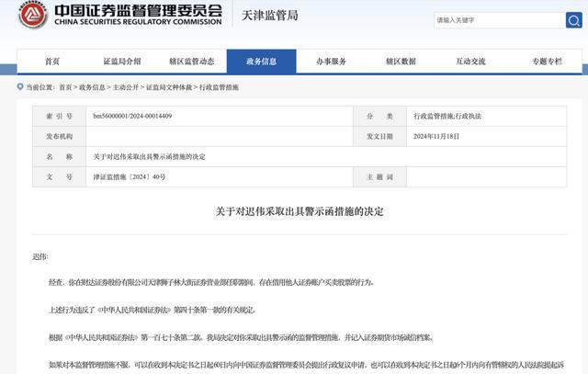588x374 pixels.
Task: Open the 证监局介绍 navigation tab
Action: click(x=122, y=62)
